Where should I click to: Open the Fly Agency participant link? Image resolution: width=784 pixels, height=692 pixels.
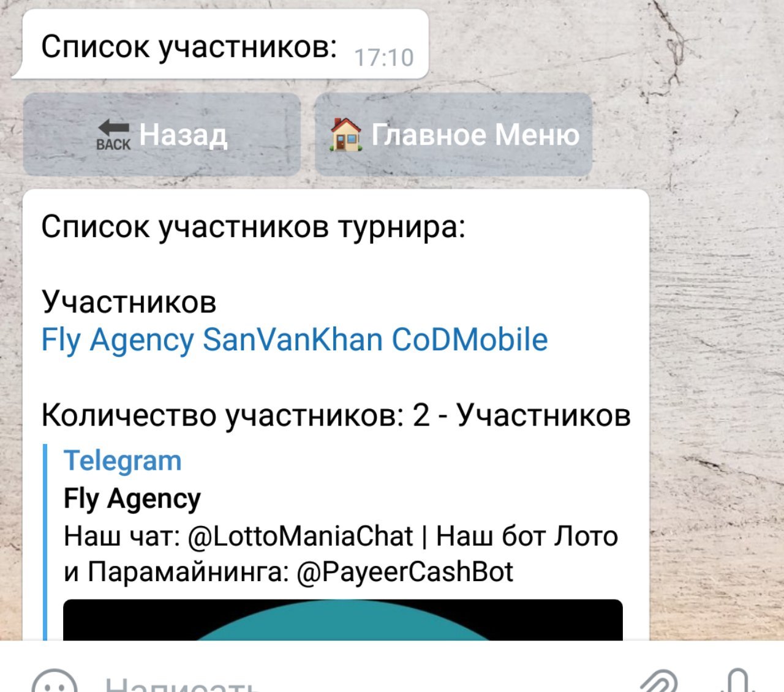pos(118,340)
